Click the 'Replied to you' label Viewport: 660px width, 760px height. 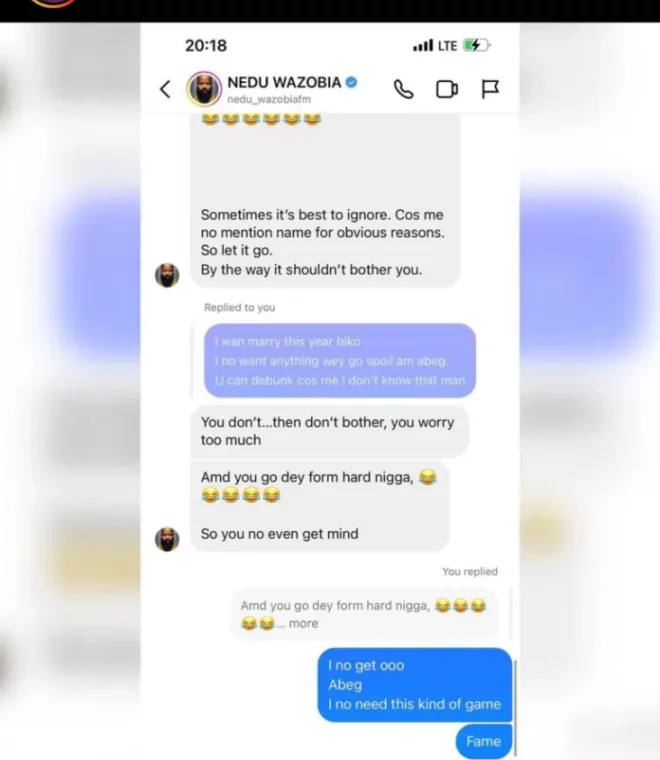[239, 307]
